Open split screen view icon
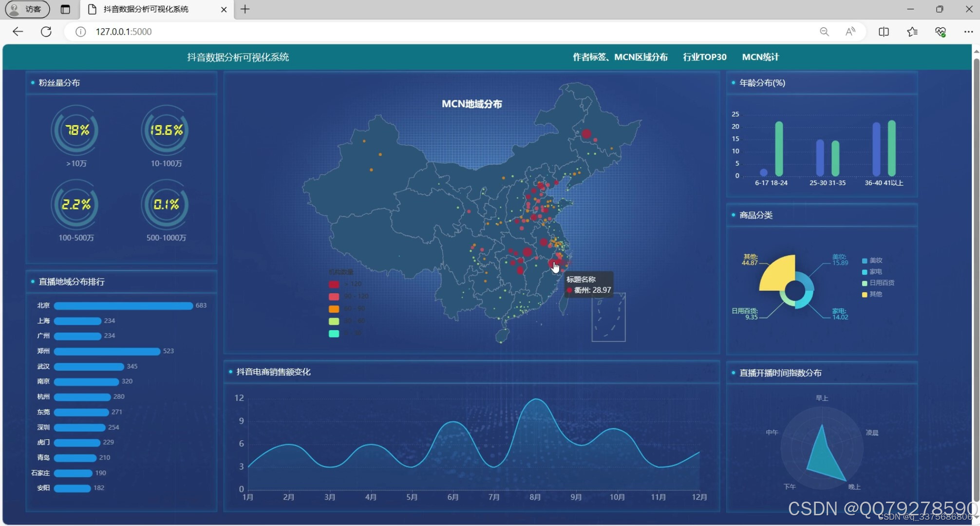Image resolution: width=980 pixels, height=526 pixels. (884, 32)
